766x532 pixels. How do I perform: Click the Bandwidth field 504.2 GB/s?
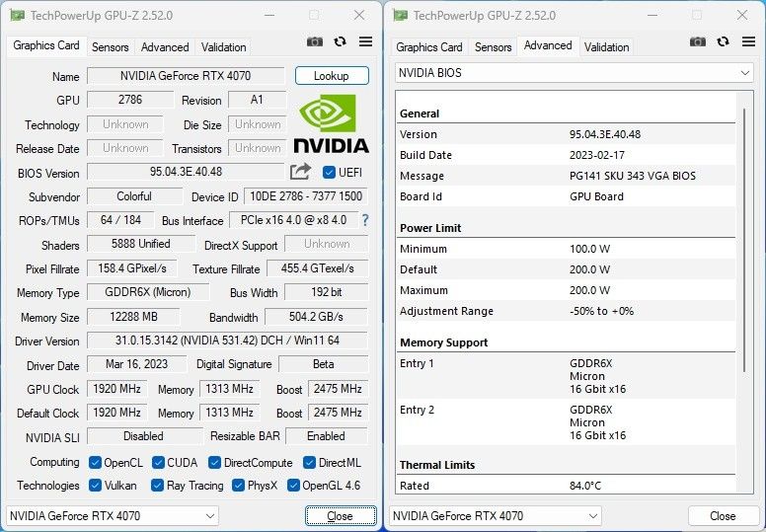coord(316,317)
